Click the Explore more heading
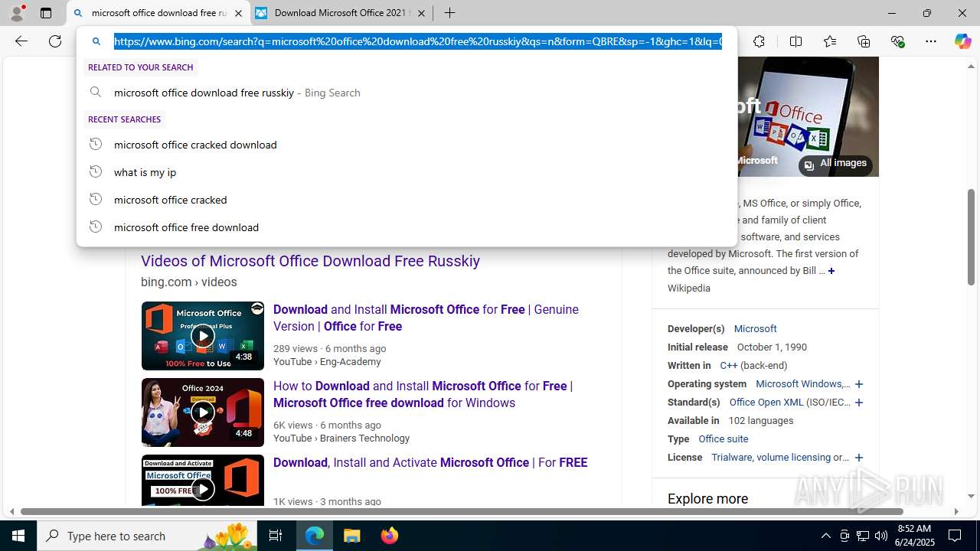This screenshot has height=551, width=980. click(x=708, y=499)
